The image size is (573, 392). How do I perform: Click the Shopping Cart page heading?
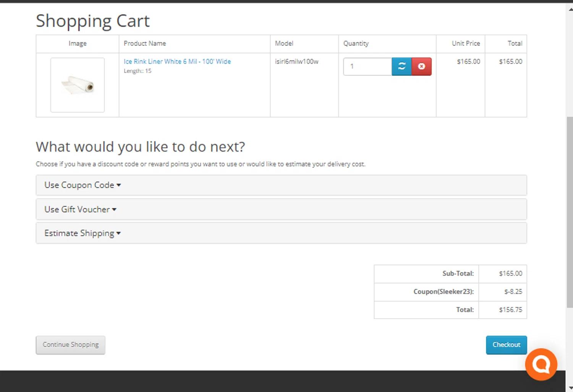(93, 21)
